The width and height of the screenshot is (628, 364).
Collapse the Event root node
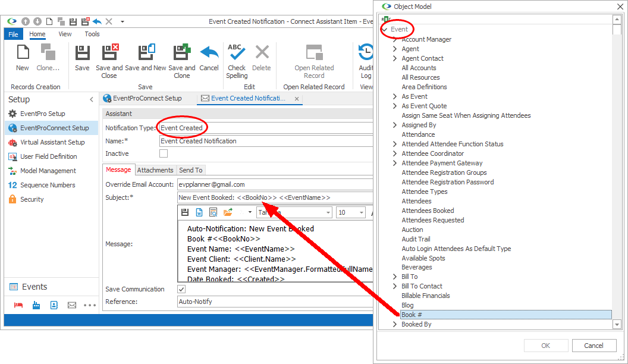pos(385,29)
